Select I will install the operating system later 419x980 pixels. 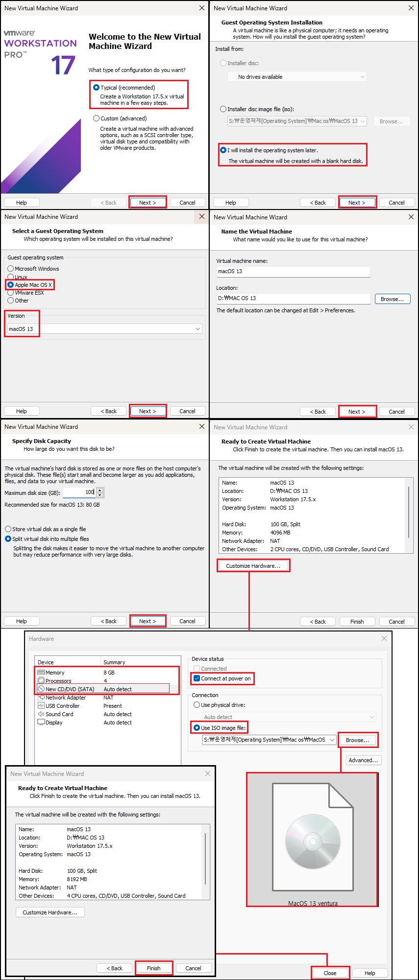[x=223, y=150]
